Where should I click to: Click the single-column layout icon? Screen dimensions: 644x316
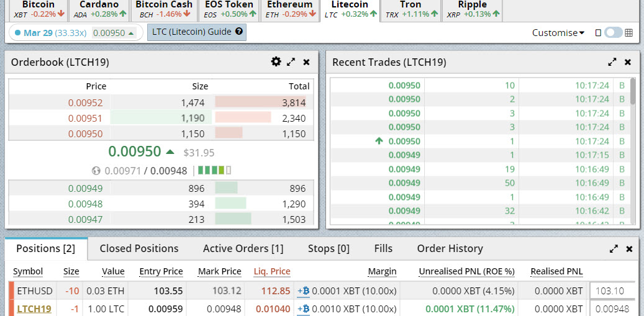click(598, 33)
